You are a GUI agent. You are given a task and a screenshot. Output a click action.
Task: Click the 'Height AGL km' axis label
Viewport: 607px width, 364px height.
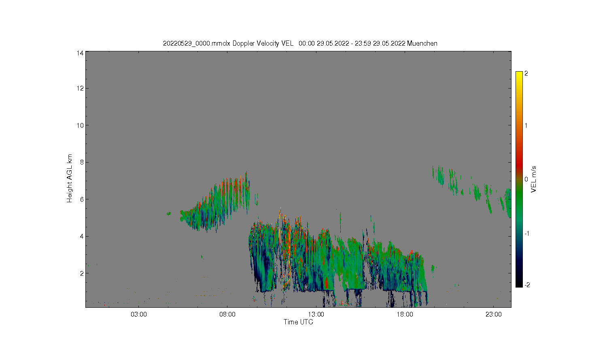point(70,178)
